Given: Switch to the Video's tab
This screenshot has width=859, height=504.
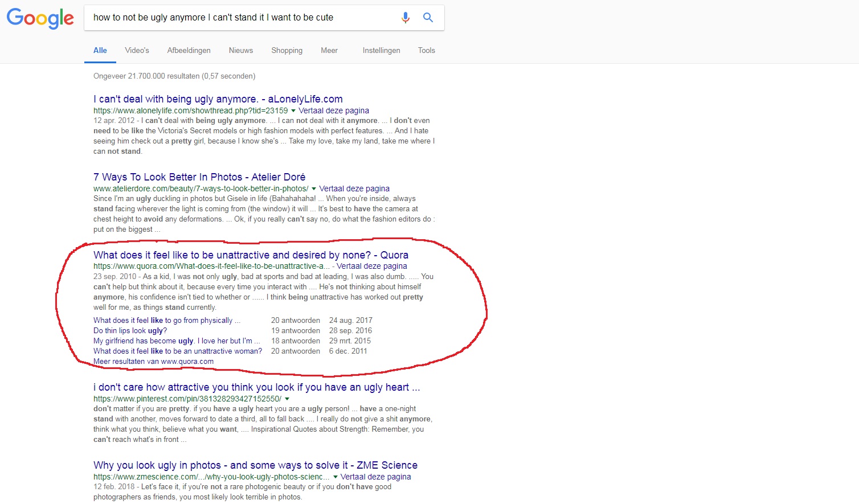Looking at the screenshot, I should pos(137,51).
